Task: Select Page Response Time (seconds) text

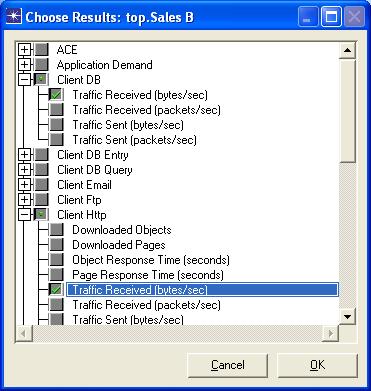Action: (x=148, y=275)
